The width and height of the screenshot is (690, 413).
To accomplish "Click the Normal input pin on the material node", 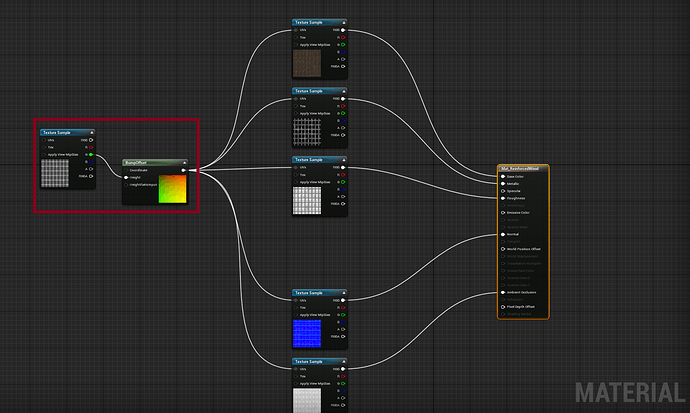I will (x=503, y=235).
